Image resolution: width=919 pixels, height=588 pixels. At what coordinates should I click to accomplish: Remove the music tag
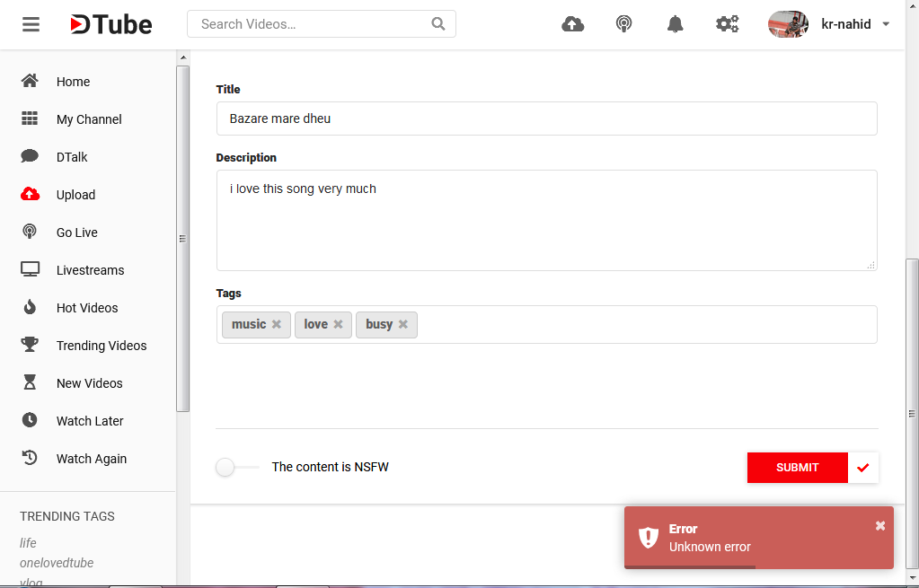[x=277, y=324]
